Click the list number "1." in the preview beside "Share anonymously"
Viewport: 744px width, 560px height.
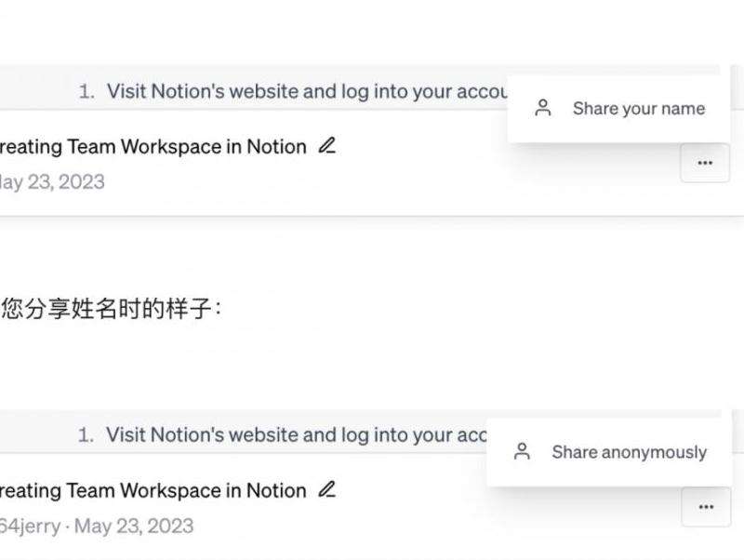click(x=86, y=434)
